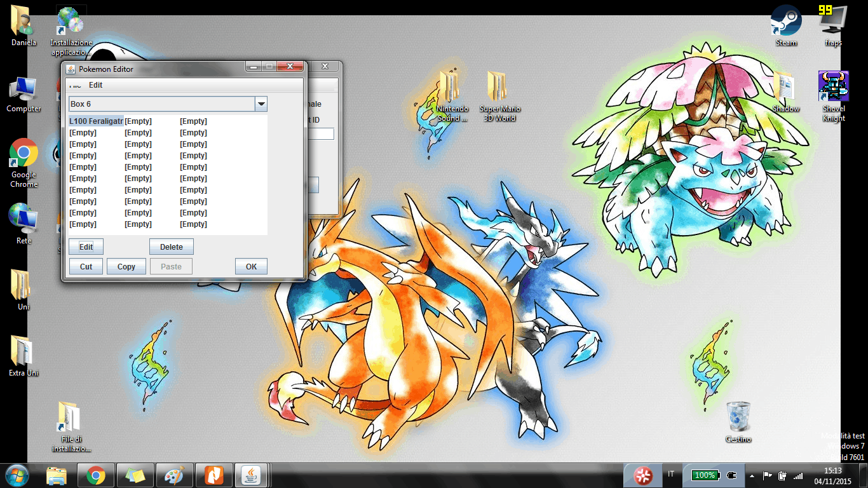
Task: Focus the text field in the background window
Action: coord(320,133)
